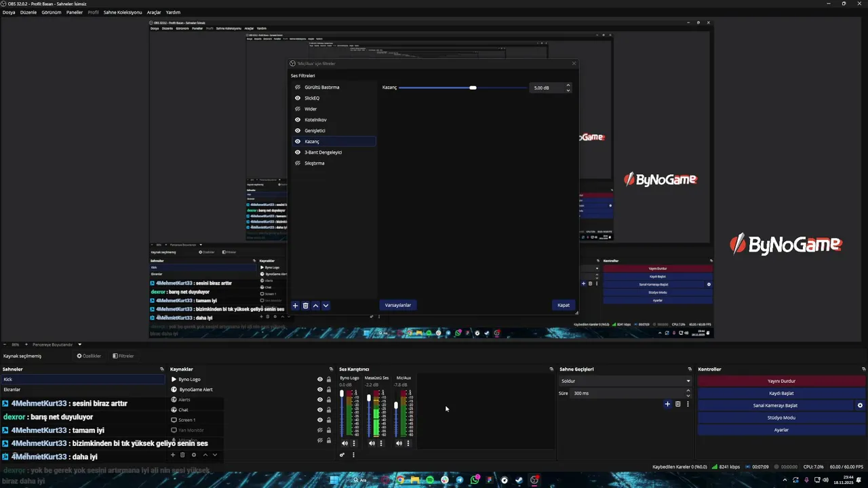Select the Kazanç filter row
This screenshot has width=868, height=488.
[x=334, y=142]
